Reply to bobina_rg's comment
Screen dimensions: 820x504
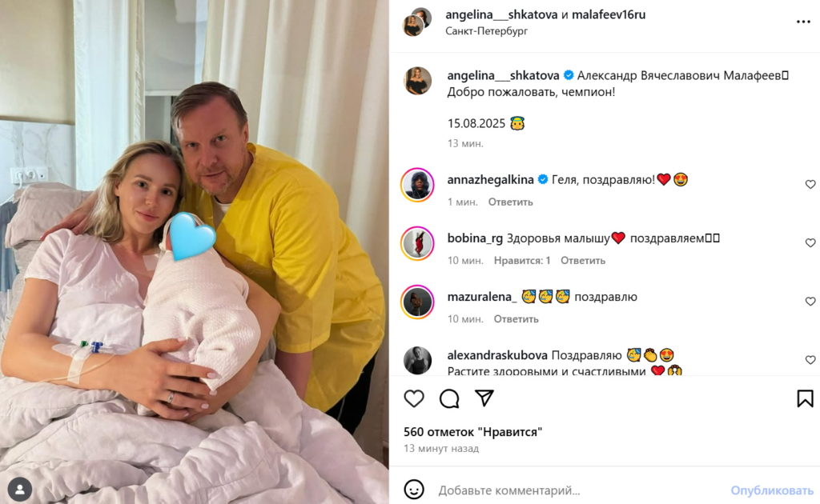pos(583,260)
